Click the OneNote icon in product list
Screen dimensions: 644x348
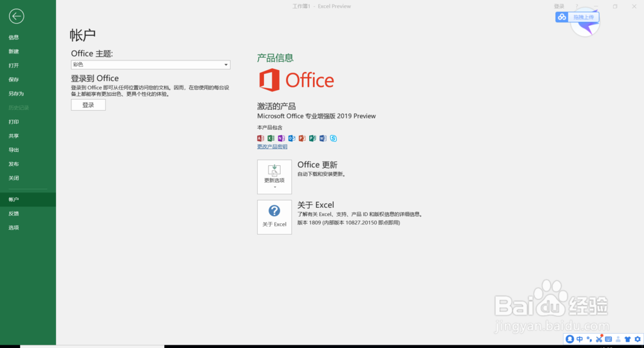[x=281, y=138]
